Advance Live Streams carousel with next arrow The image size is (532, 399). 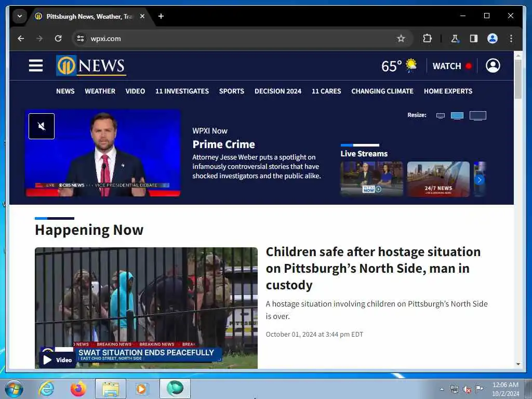click(480, 180)
